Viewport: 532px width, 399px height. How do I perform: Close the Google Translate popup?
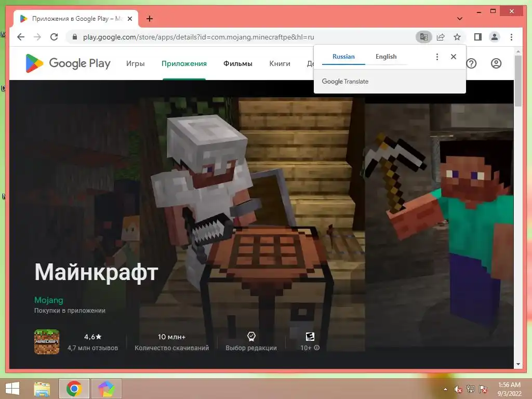(453, 57)
